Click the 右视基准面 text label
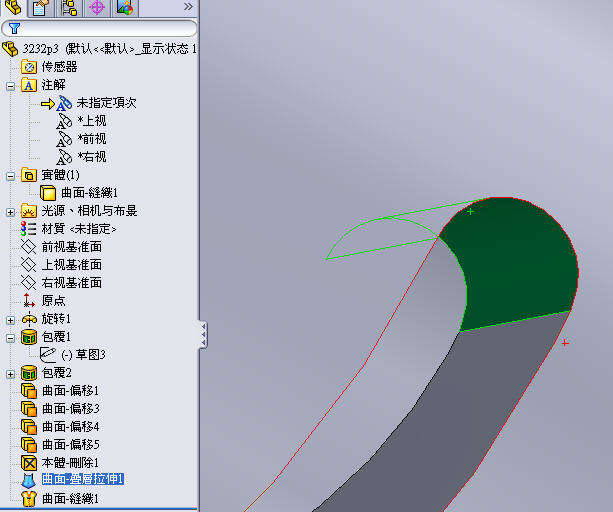613x512 pixels. click(x=72, y=283)
